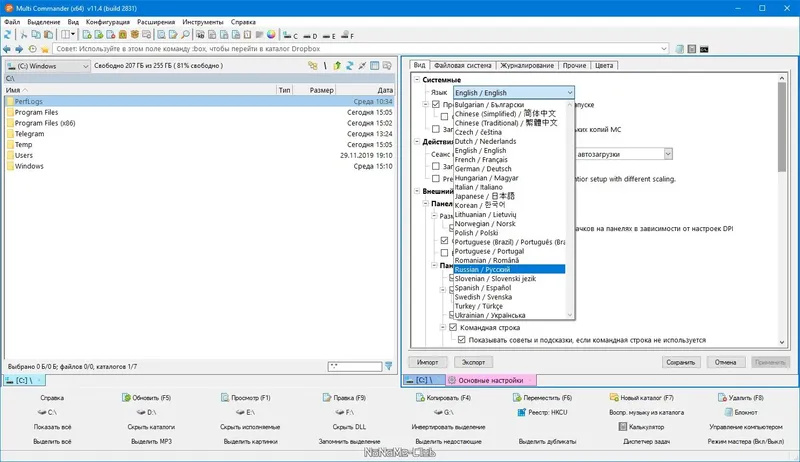This screenshot has width=800, height=462.
Task: Collapse the Внешний settings group
Action: click(x=417, y=191)
